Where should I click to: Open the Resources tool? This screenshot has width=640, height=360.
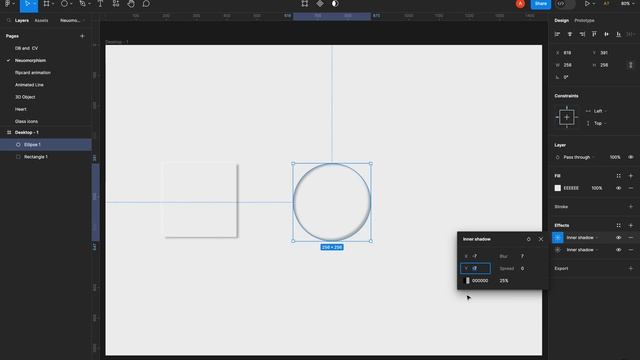point(116,4)
